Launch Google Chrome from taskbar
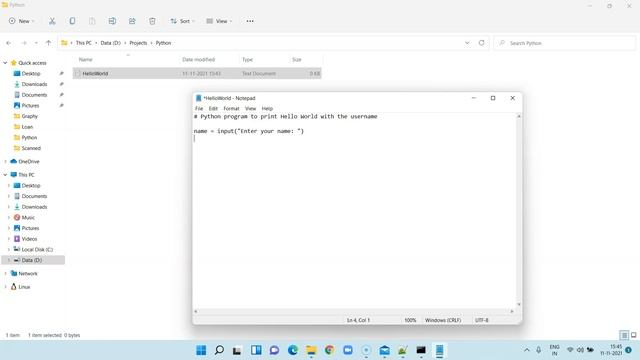The image size is (640, 360). tap(329, 350)
